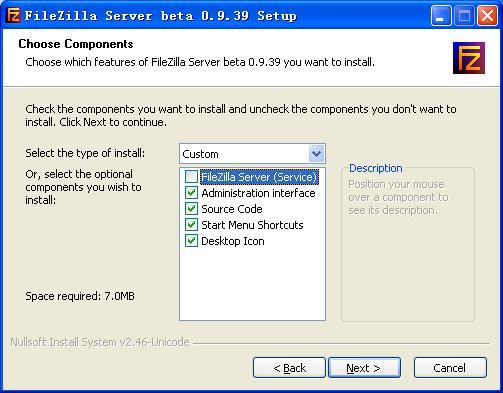Uncheck the Start Menu Shortcuts checkbox
Image resolution: width=503 pixels, height=393 pixels.
pos(191,225)
